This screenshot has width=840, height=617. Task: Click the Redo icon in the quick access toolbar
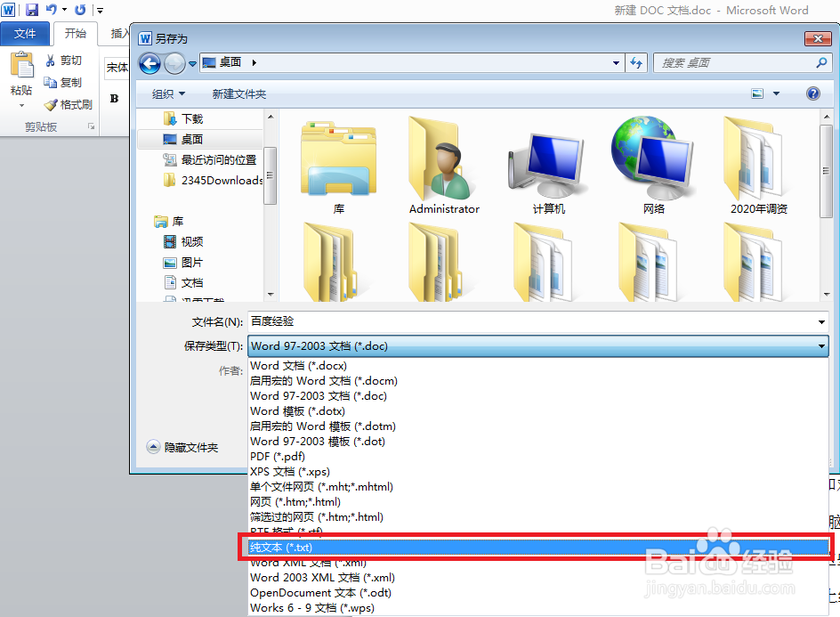pos(80,10)
